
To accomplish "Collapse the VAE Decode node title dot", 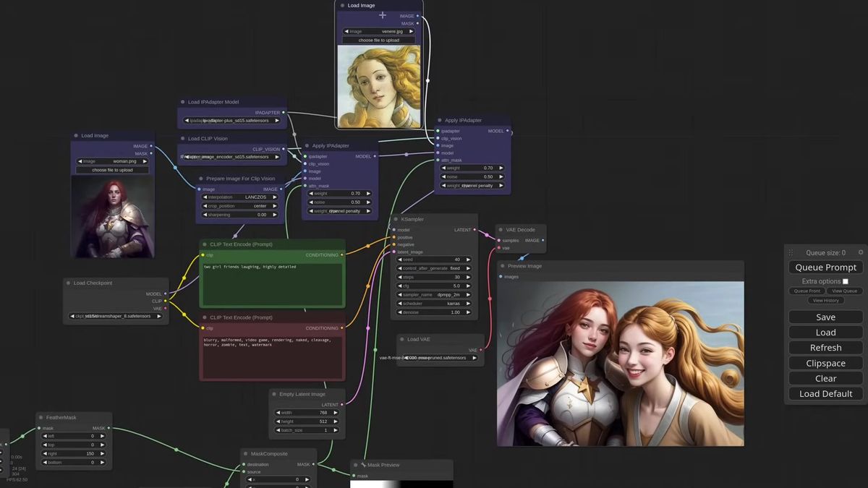I will click(501, 230).
